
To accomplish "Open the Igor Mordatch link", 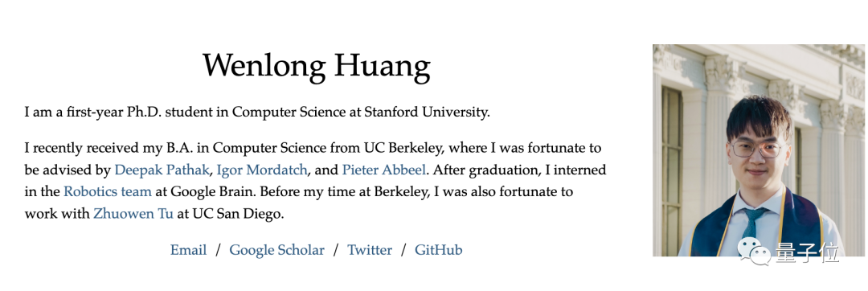I will (x=262, y=170).
